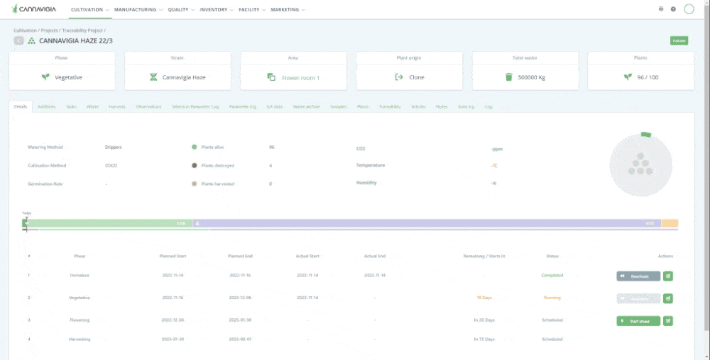Click the back arrow beside the project title
Viewport: 710px width, 360px height.
[19, 41]
